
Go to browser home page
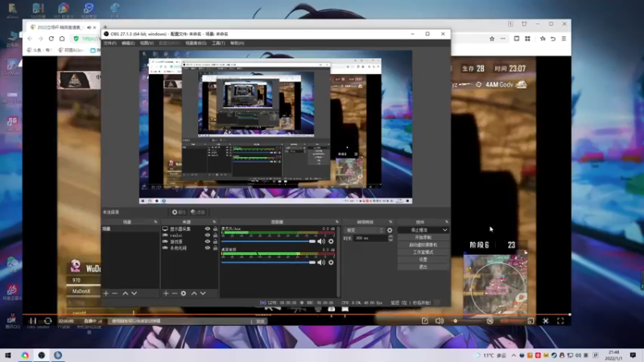click(x=62, y=39)
